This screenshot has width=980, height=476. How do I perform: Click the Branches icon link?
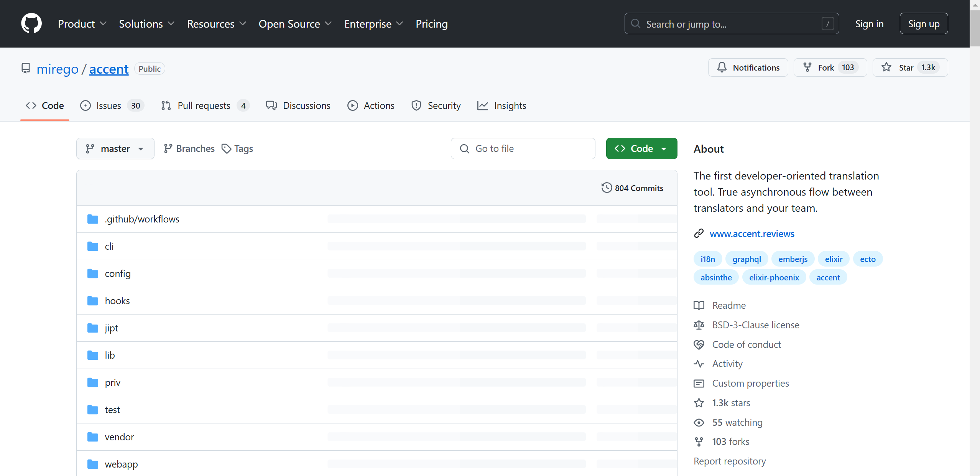[168, 148]
